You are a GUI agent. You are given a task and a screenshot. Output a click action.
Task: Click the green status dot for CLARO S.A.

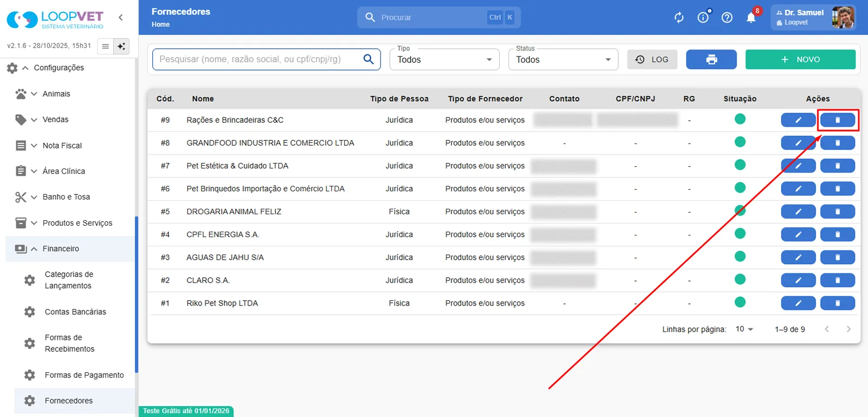(740, 279)
